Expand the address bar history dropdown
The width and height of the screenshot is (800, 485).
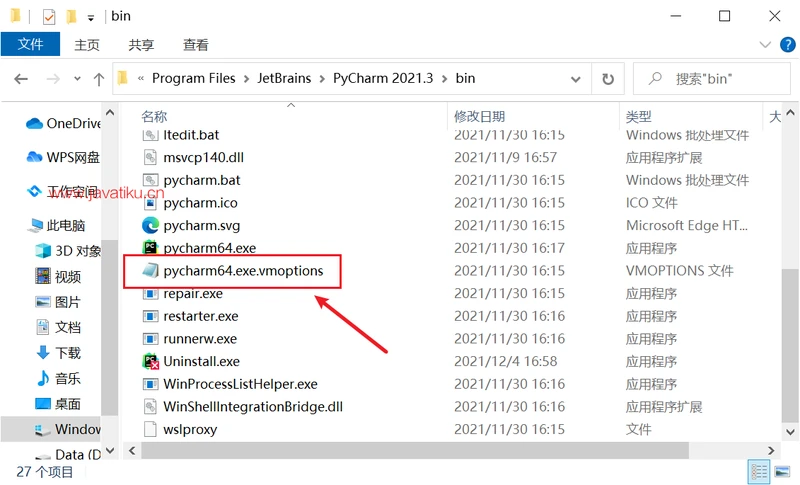[x=575, y=78]
